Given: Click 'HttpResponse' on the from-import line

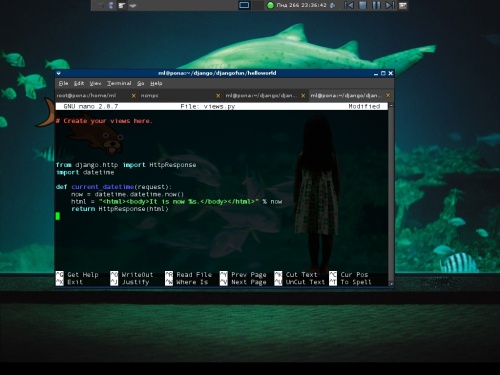Looking at the screenshot, I should pos(172,165).
